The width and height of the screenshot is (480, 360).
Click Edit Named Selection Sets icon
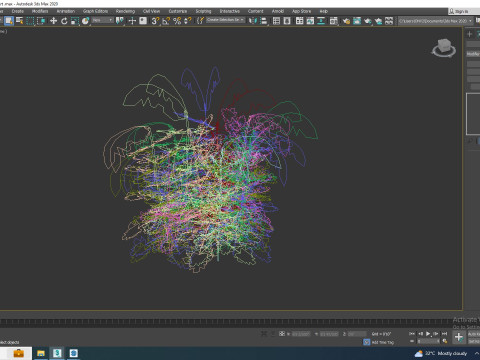[x=200, y=21]
